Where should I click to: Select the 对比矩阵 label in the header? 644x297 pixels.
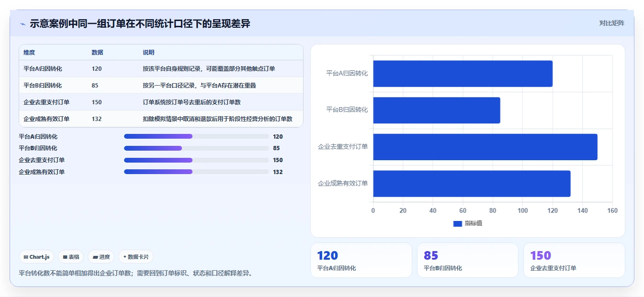[611, 23]
